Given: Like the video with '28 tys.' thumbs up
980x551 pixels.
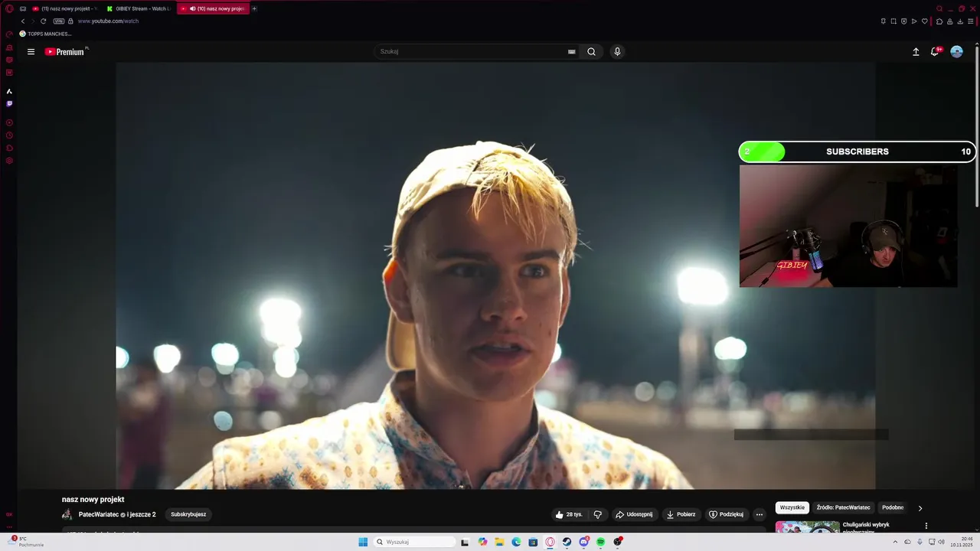Looking at the screenshot, I should 569,514.
